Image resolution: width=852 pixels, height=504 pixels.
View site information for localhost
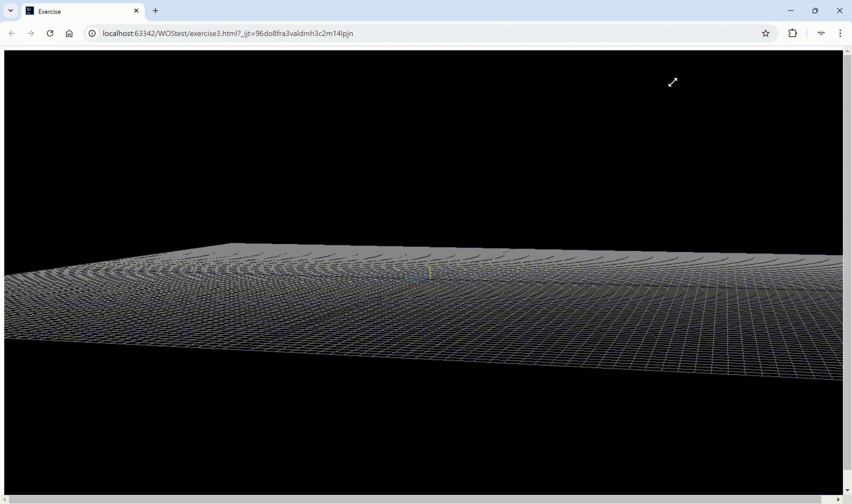pos(92,33)
